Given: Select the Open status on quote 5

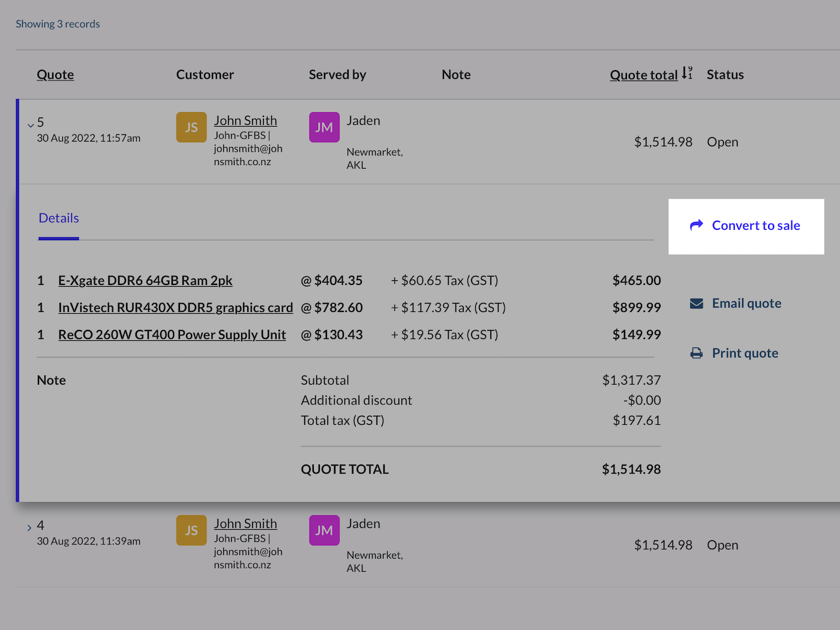Looking at the screenshot, I should click(722, 142).
